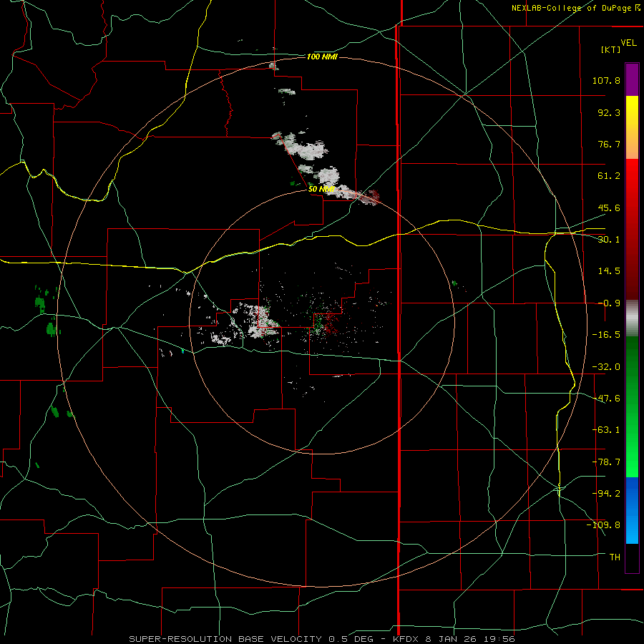Click the 100 NMI range ring label
Screen dimensions: 644x644
[322, 57]
